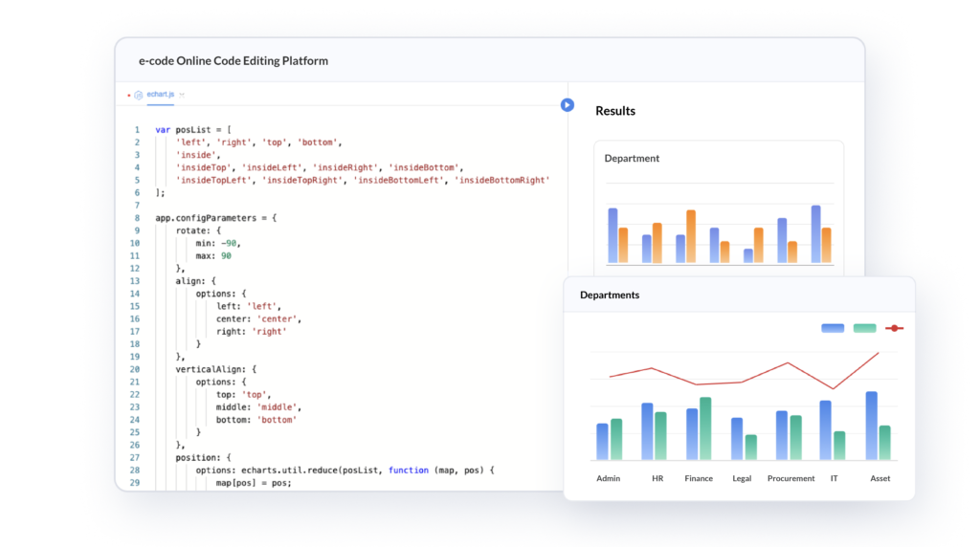Click the Procurement axis label

coord(791,478)
